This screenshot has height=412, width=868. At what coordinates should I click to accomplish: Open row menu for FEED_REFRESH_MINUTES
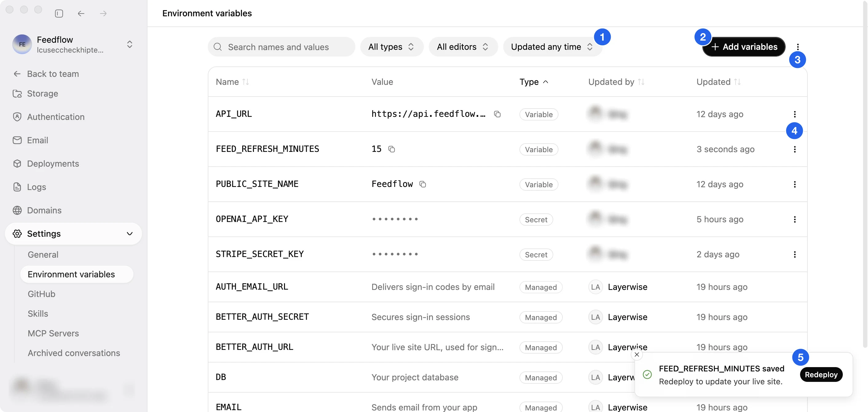(795, 149)
